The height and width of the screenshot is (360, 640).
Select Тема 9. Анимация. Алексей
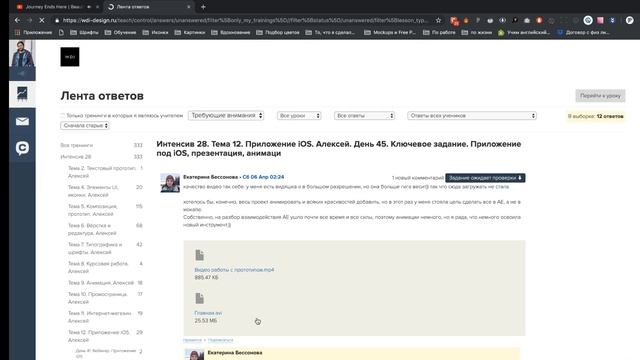point(101,283)
